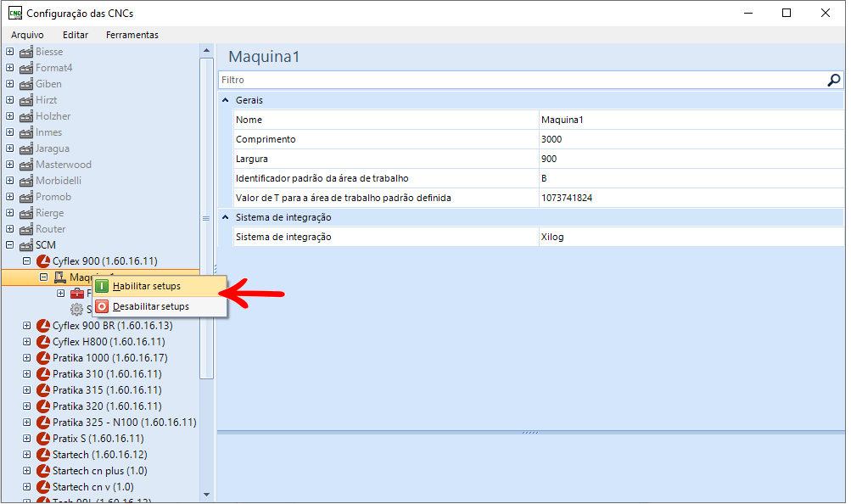Expand the Biesse tree node
The width and height of the screenshot is (851, 504).
[x=10, y=52]
